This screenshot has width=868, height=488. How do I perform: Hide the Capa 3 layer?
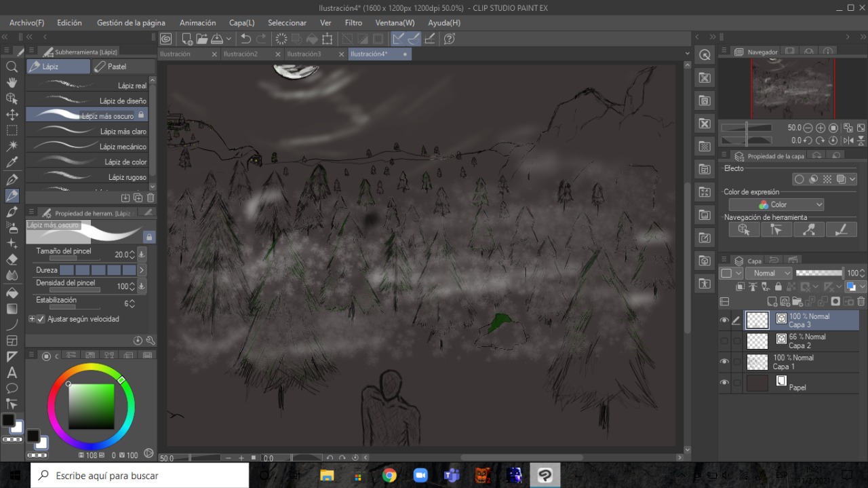pyautogui.click(x=724, y=320)
